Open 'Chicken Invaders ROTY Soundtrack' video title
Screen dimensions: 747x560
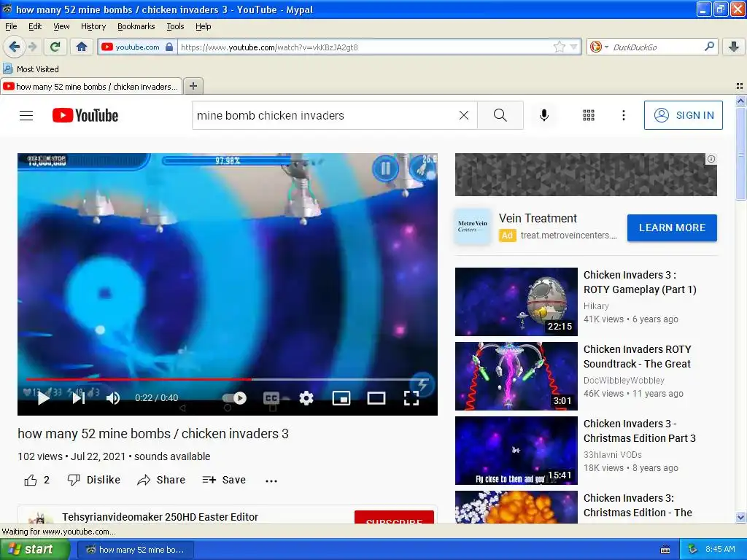(637, 357)
